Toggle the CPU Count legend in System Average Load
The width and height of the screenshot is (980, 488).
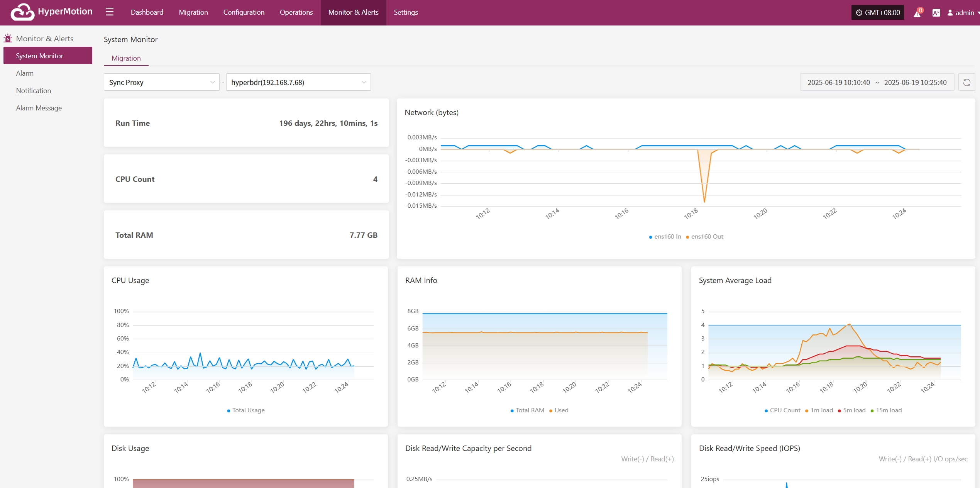click(782, 410)
